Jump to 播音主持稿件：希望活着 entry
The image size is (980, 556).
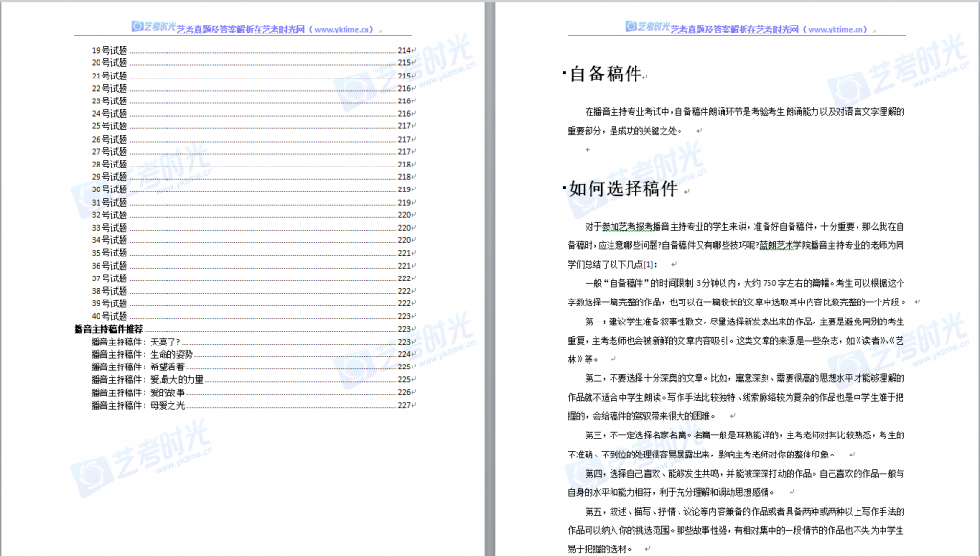(x=138, y=367)
